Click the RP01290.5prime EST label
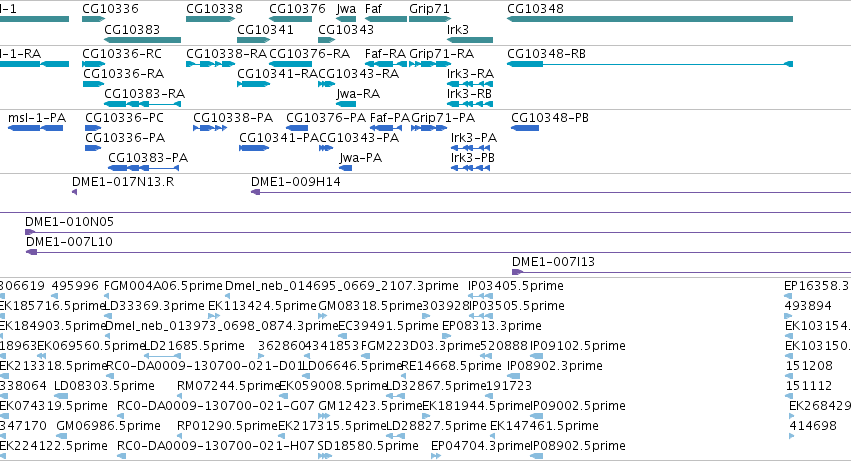The height and width of the screenshot is (461, 851). pos(227,426)
